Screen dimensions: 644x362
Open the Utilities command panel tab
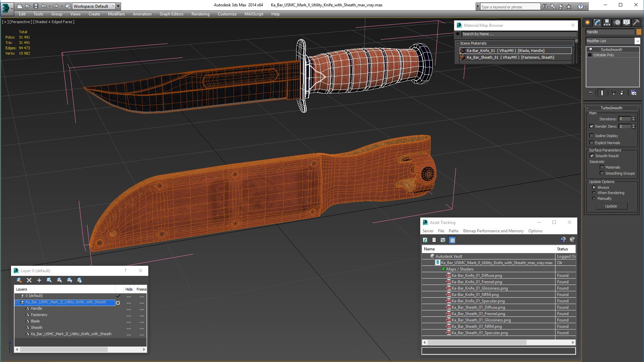pyautogui.click(x=636, y=22)
